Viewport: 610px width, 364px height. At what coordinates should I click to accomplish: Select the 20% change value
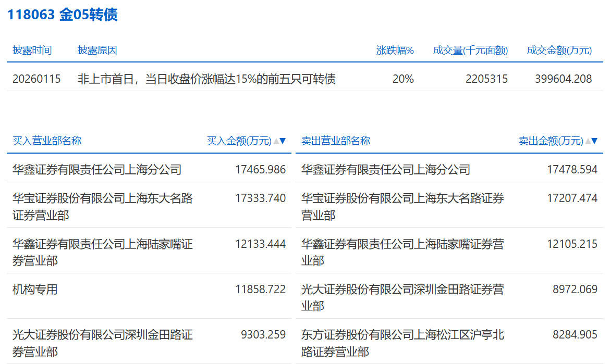(403, 79)
